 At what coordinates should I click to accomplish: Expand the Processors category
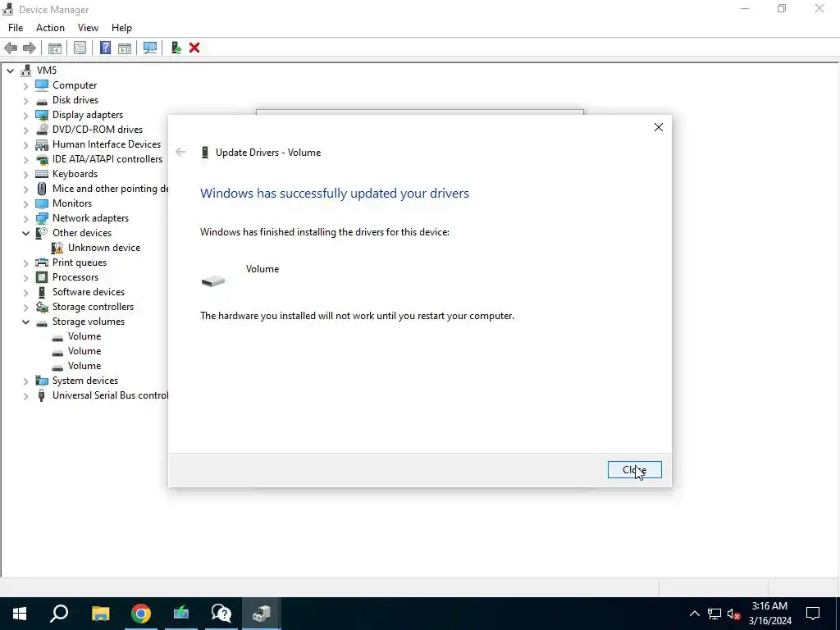tap(25, 277)
